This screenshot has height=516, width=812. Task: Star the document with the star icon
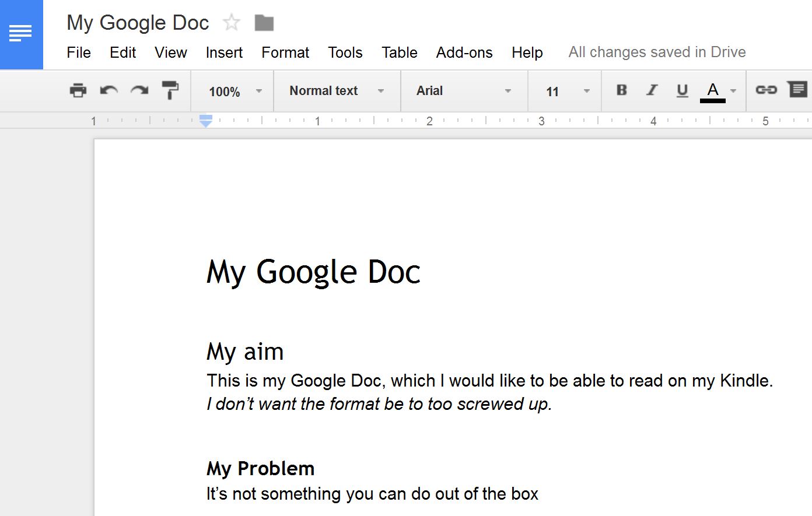232,23
